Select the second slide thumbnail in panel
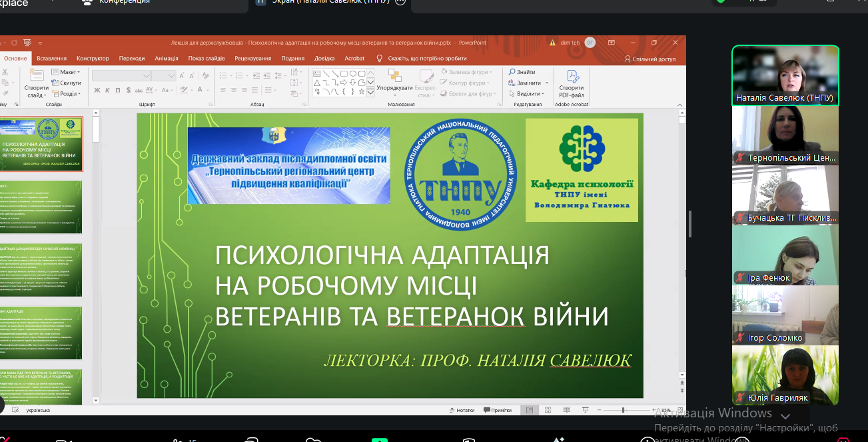 coord(41,207)
